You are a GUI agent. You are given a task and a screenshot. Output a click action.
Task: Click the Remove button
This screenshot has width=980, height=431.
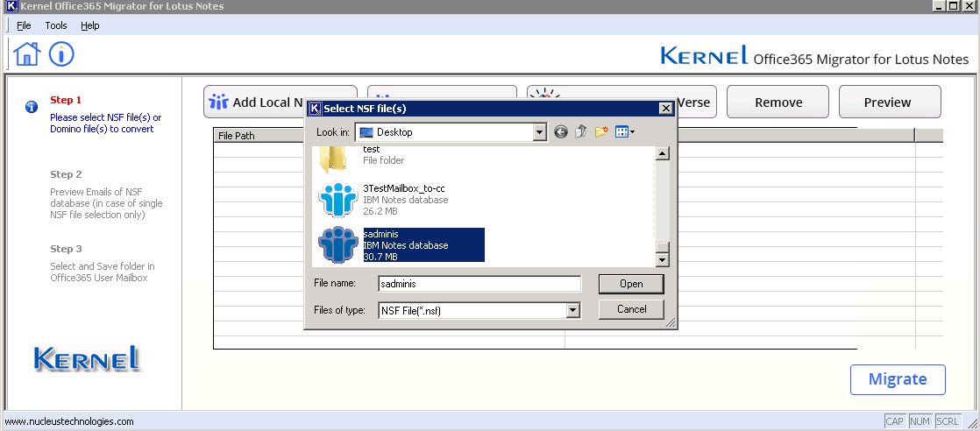coord(778,102)
